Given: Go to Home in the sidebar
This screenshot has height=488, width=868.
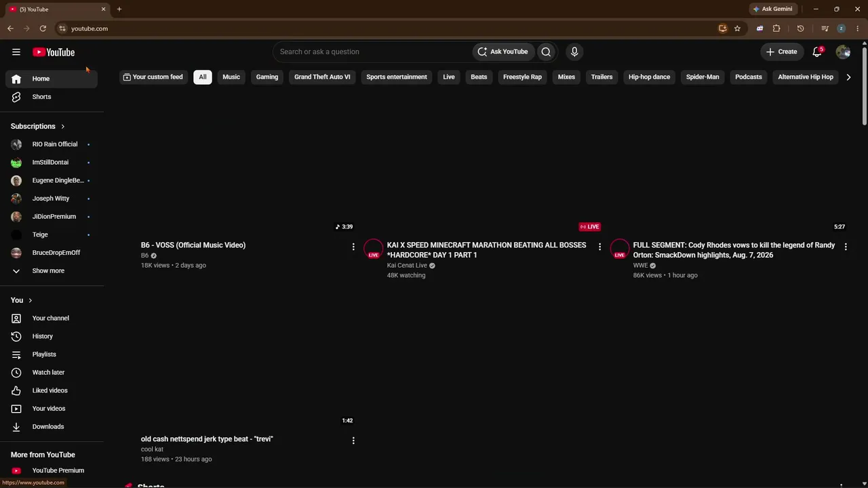Looking at the screenshot, I should [52, 79].
